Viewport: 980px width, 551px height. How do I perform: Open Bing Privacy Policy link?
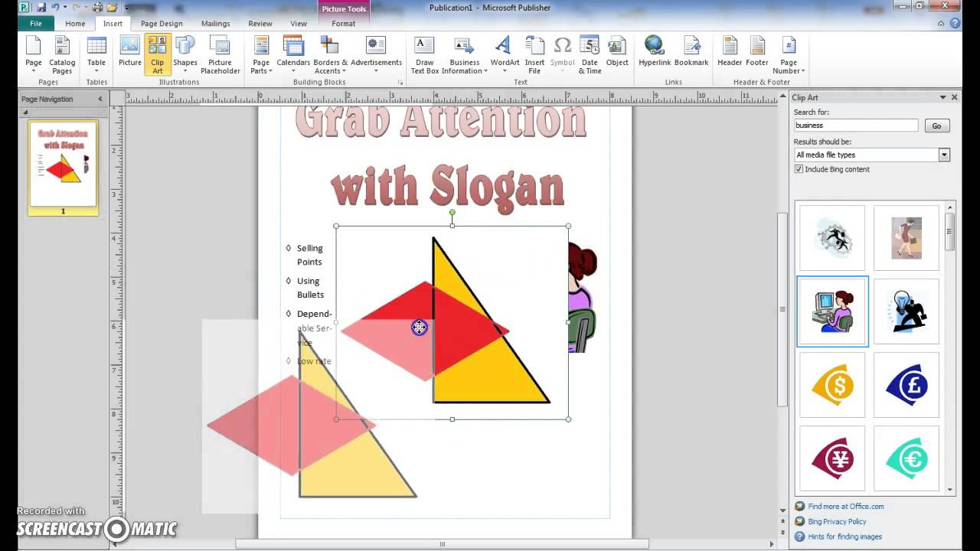(x=837, y=521)
